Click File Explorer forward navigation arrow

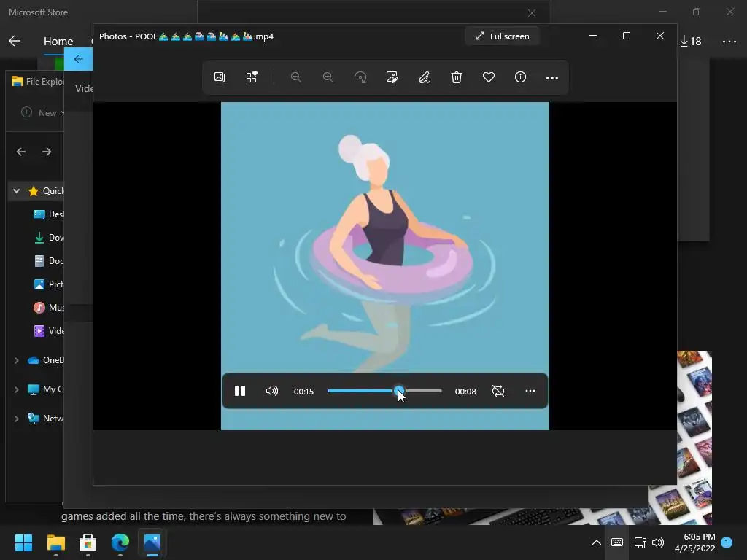[x=47, y=152]
